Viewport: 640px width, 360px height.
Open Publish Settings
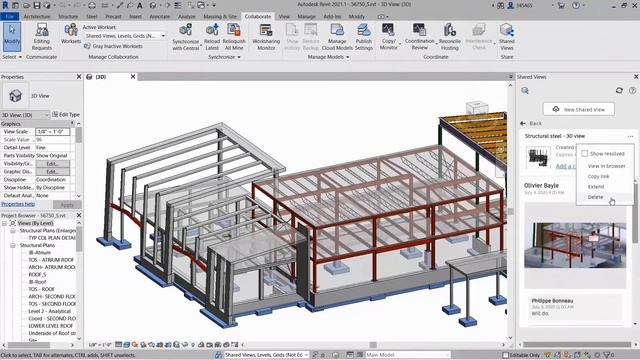(x=363, y=37)
